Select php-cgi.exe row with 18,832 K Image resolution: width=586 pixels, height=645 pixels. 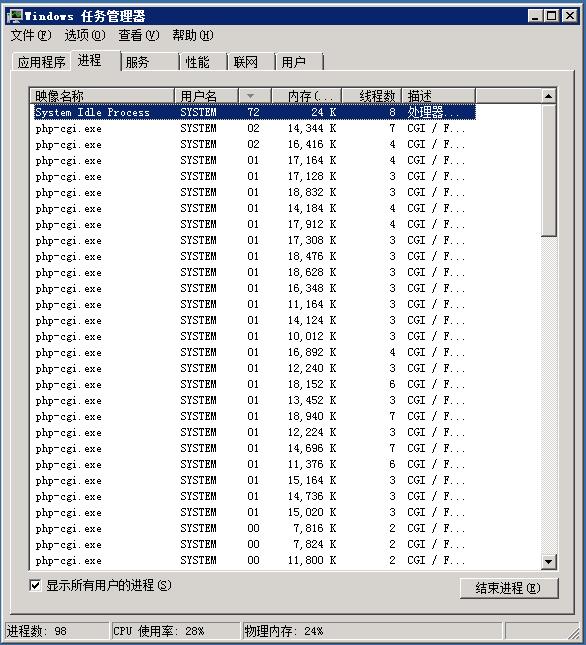[255, 193]
